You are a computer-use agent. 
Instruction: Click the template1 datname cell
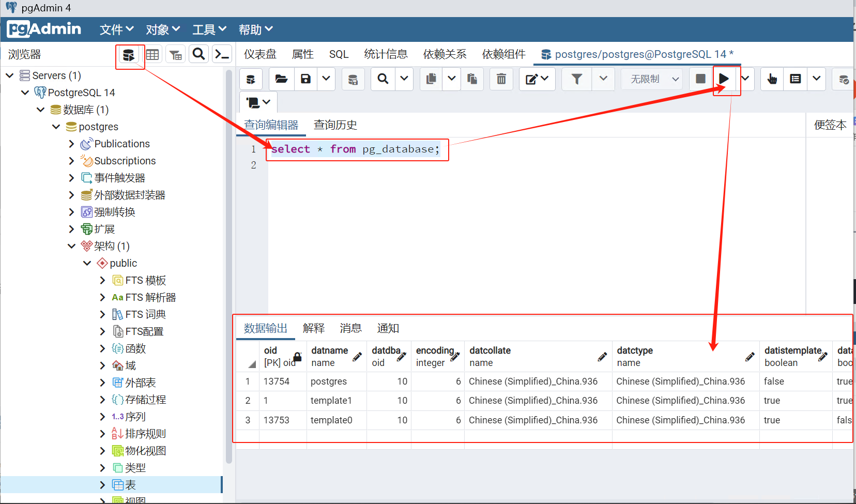pos(337,401)
